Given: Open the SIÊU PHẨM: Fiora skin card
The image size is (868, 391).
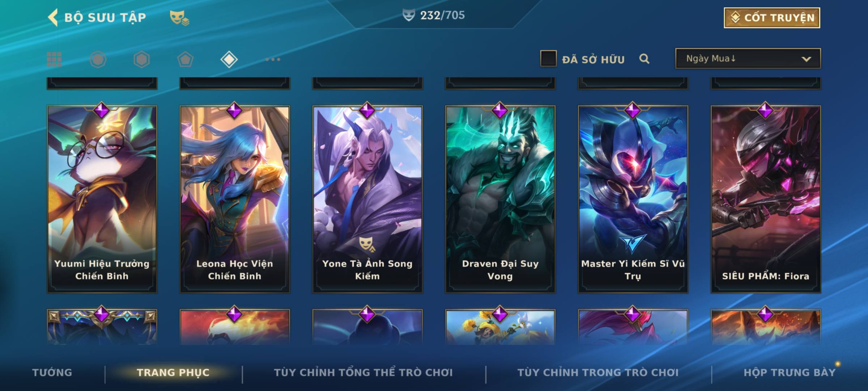Looking at the screenshot, I should [766, 199].
